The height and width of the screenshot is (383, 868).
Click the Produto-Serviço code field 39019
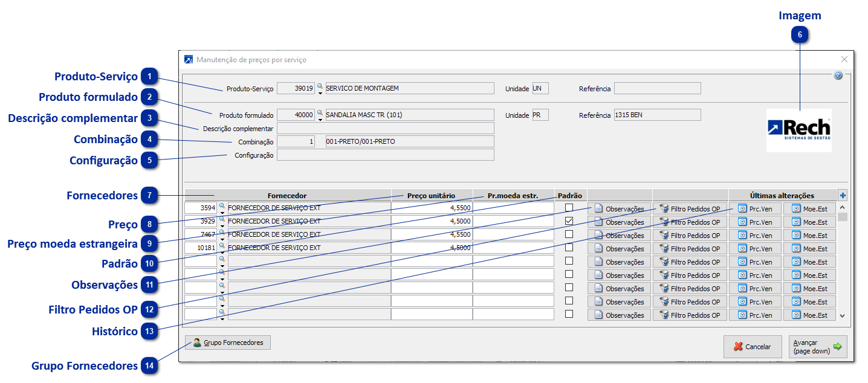click(x=296, y=88)
